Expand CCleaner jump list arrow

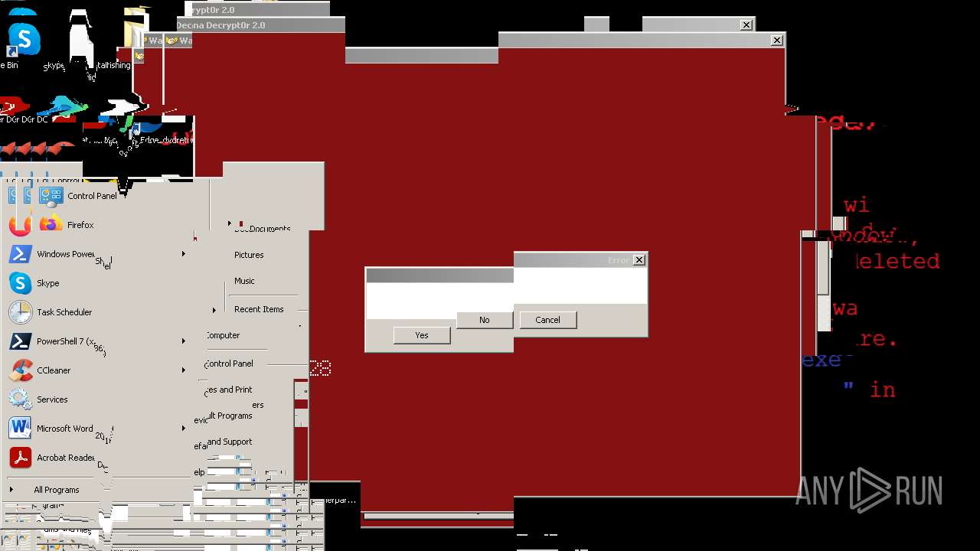click(x=183, y=370)
